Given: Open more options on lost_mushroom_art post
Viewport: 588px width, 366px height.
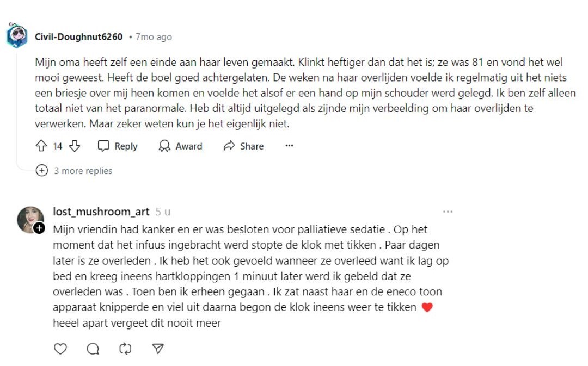Looking at the screenshot, I should coord(448,212).
